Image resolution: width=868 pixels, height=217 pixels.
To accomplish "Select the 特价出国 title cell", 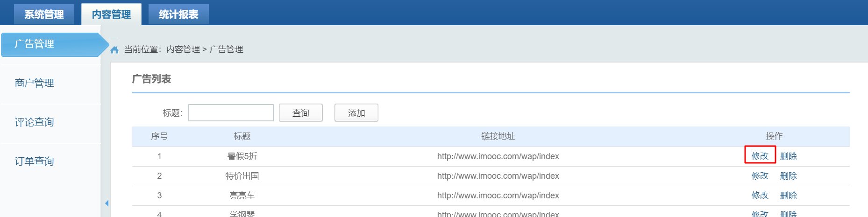I will coord(242,176).
